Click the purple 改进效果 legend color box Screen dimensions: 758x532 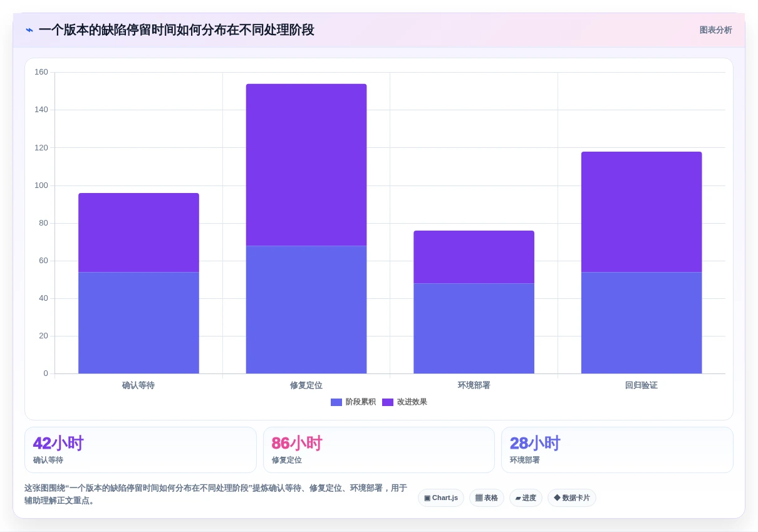pyautogui.click(x=388, y=402)
